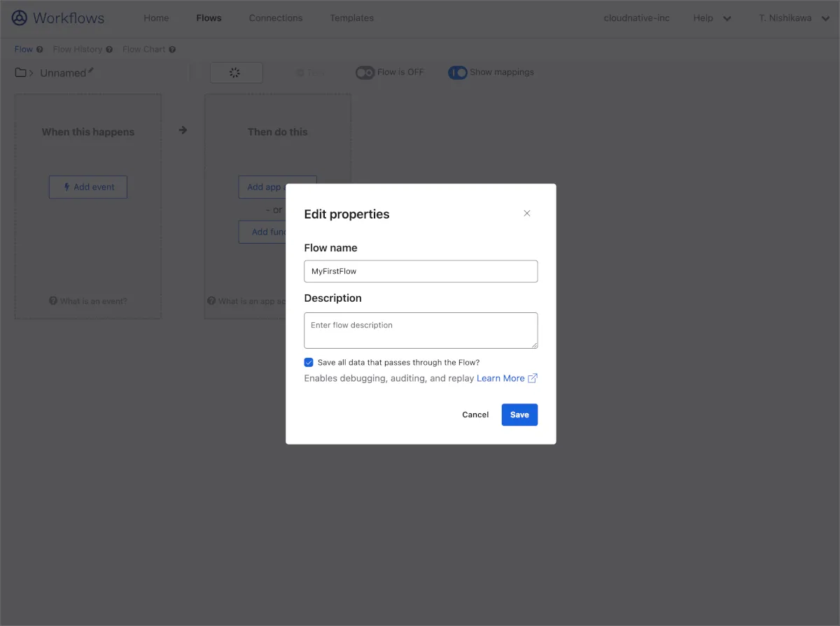Viewport: 840px width, 626px height.
Task: Click the folder icon beside Unnamed
Action: pos(21,73)
